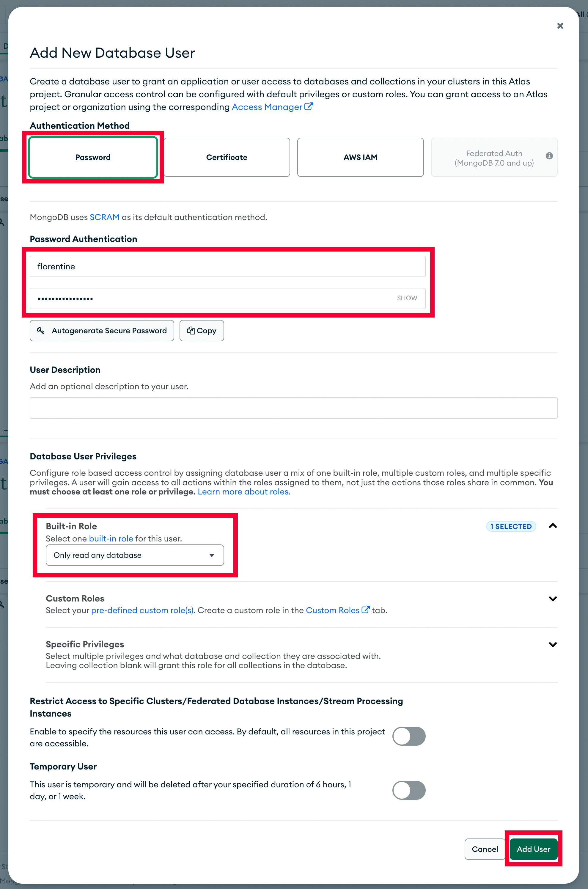Click the Access Manager external link icon
This screenshot has width=588, height=889.
pyautogui.click(x=309, y=106)
